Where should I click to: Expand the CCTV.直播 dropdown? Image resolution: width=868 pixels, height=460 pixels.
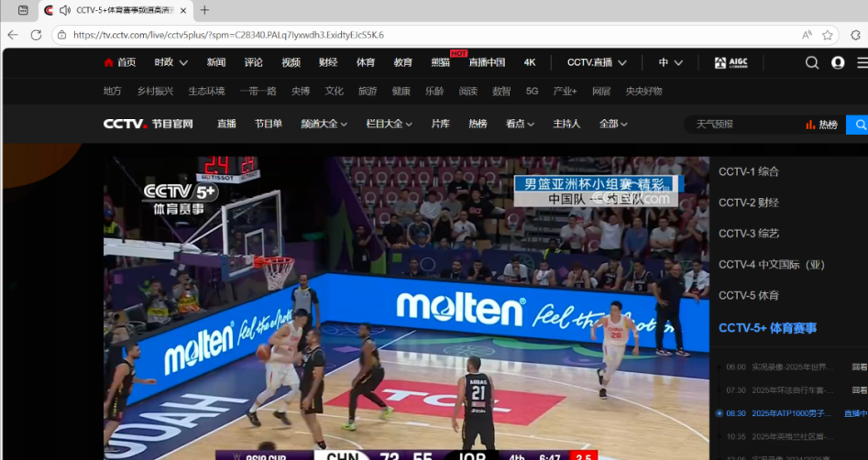pos(597,62)
